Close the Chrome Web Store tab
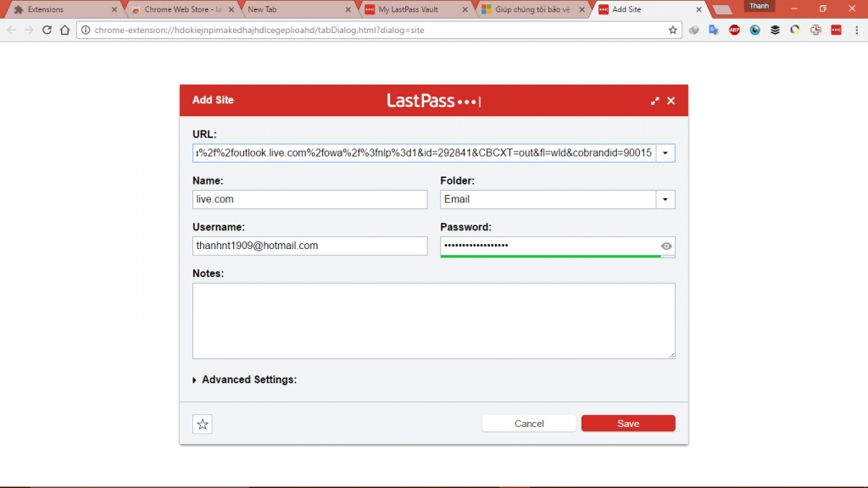868x488 pixels. click(x=231, y=9)
